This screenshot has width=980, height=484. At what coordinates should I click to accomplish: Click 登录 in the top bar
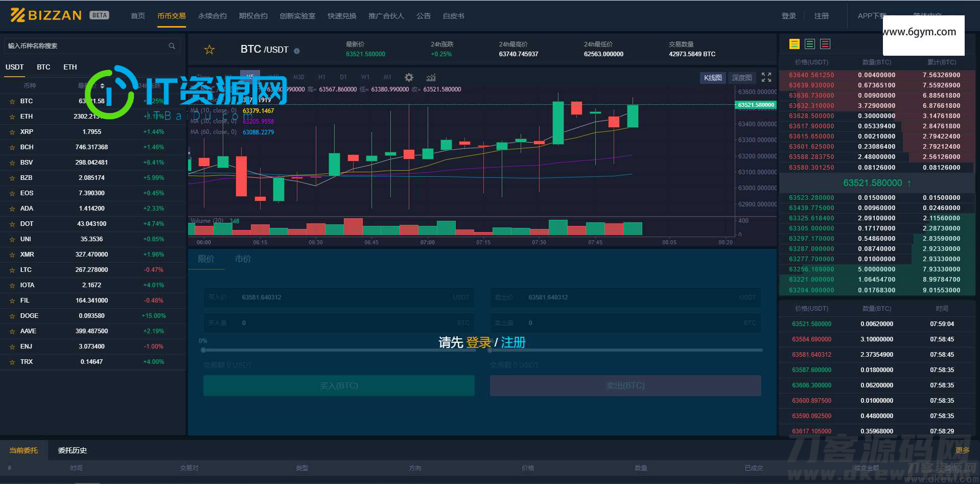789,16
